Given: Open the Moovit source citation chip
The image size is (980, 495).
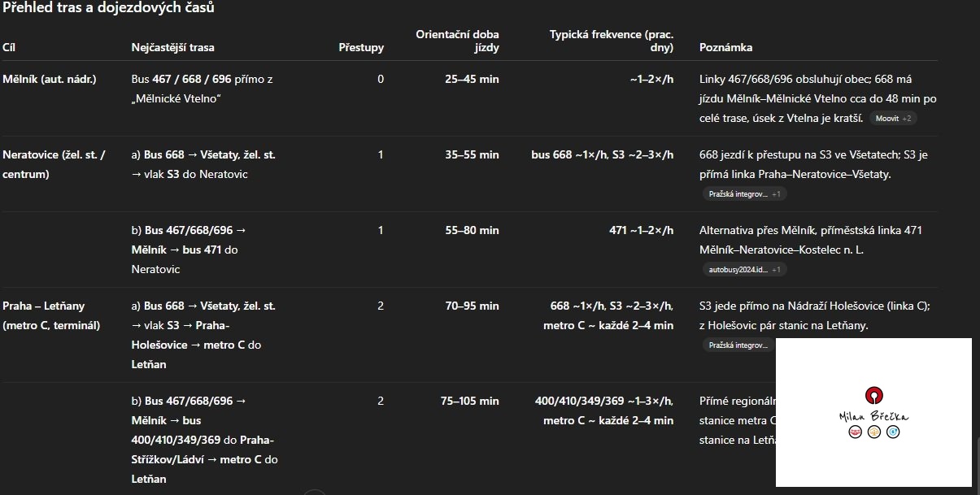Looking at the screenshot, I should (893, 119).
